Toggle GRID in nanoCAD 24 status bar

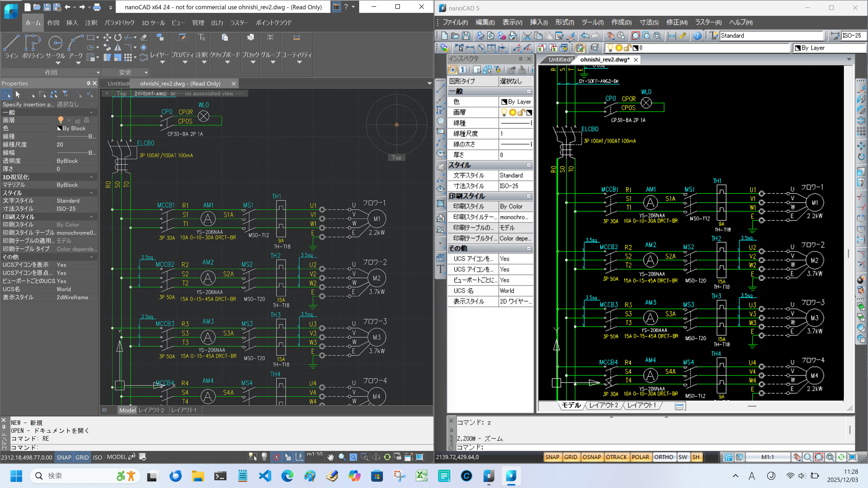(82, 457)
